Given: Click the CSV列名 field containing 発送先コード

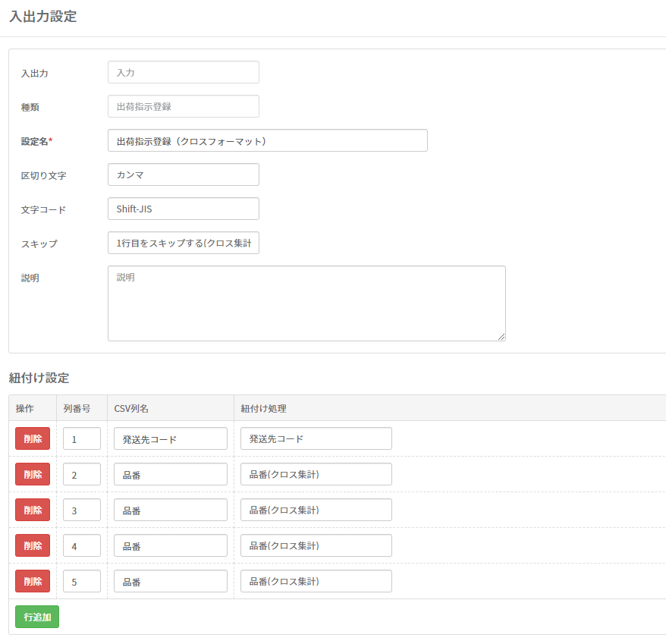Looking at the screenshot, I should [170, 438].
